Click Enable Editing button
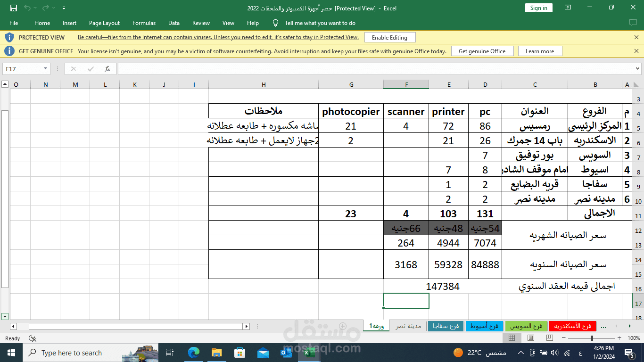Viewport: 644px width, 362px height. point(389,37)
